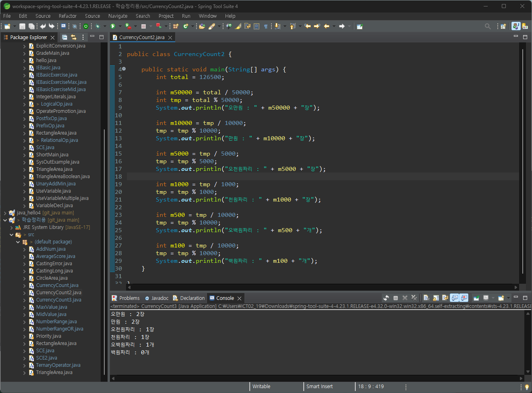
Task: Open the Run button dropdown arrow
Action: [120, 26]
